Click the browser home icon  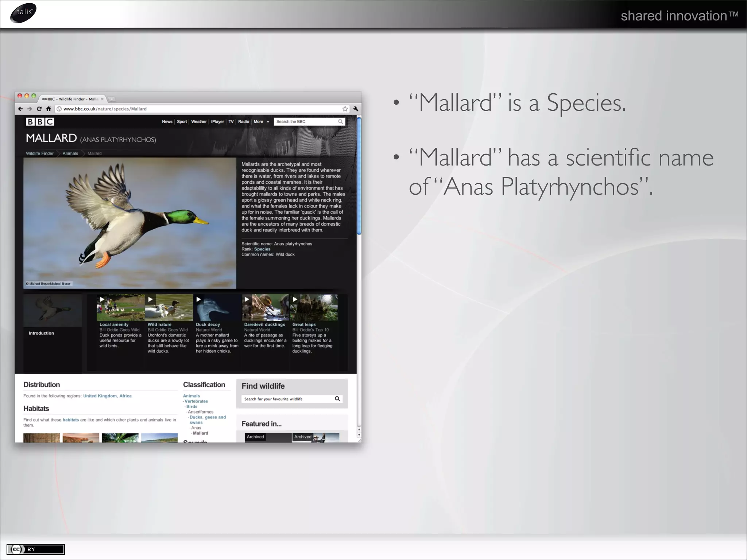click(48, 109)
